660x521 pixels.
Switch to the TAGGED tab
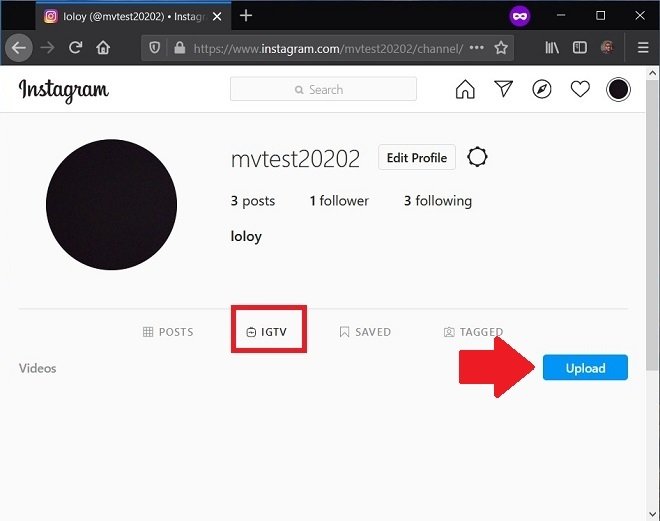click(474, 332)
